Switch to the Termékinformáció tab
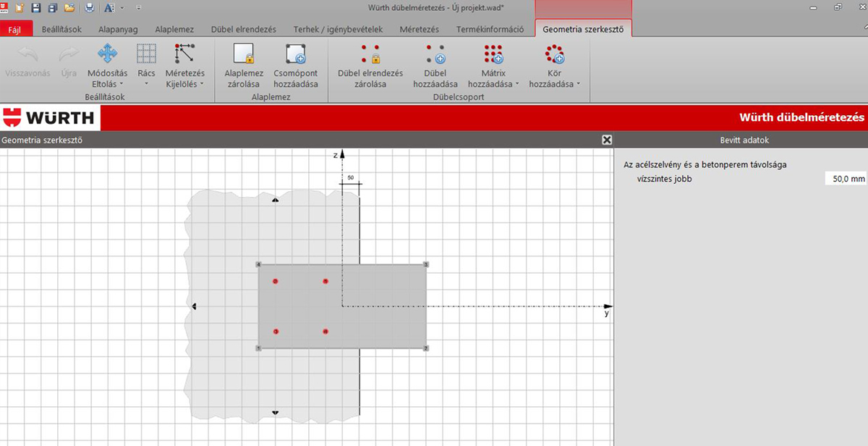Screen dimensions: 868x446 pos(490,30)
